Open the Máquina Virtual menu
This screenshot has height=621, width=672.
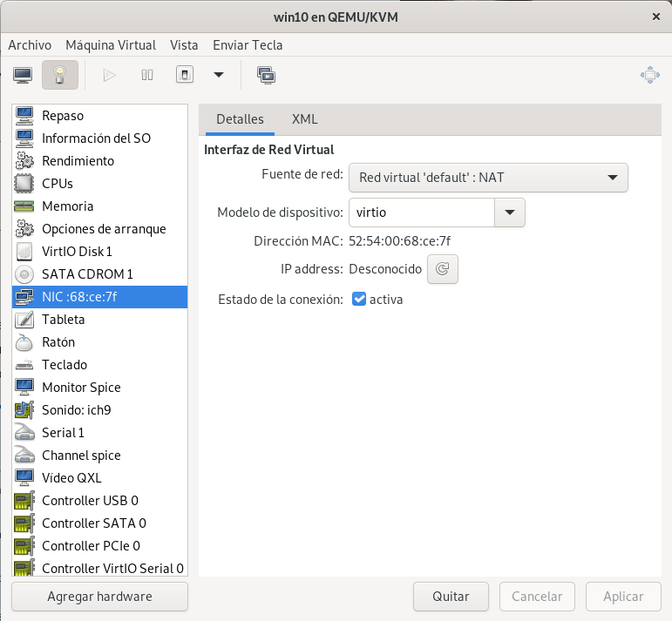click(111, 44)
